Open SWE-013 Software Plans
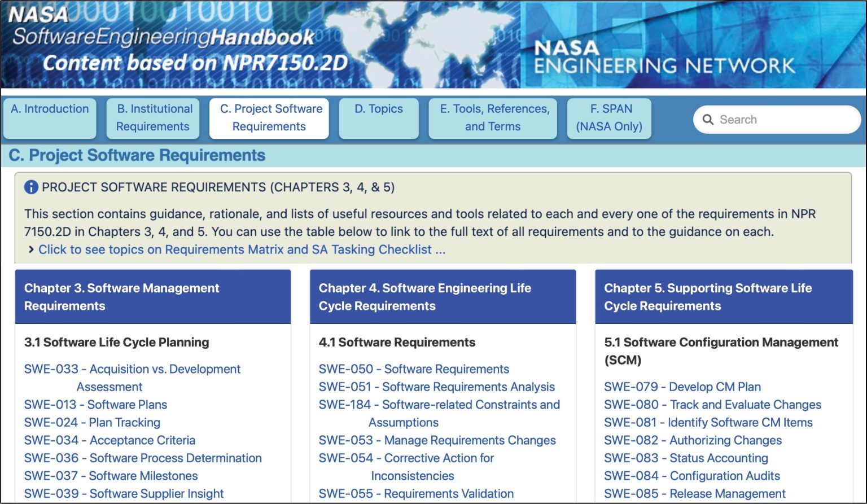Image resolution: width=867 pixels, height=504 pixels. (95, 405)
